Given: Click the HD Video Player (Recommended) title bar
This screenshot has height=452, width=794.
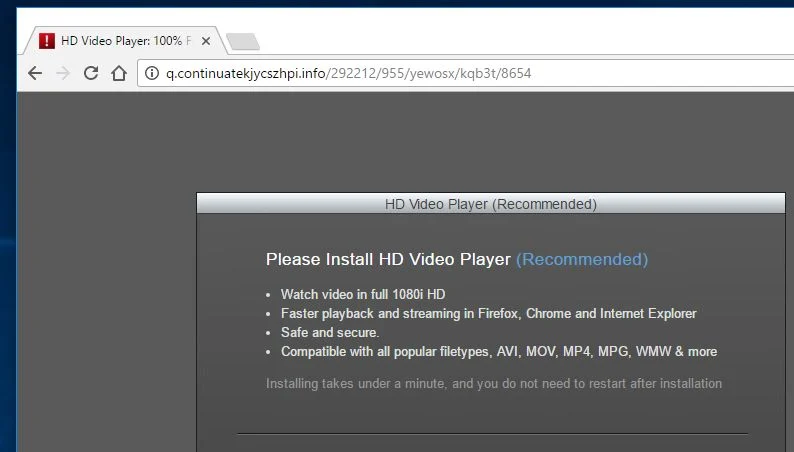Looking at the screenshot, I should pos(491,203).
